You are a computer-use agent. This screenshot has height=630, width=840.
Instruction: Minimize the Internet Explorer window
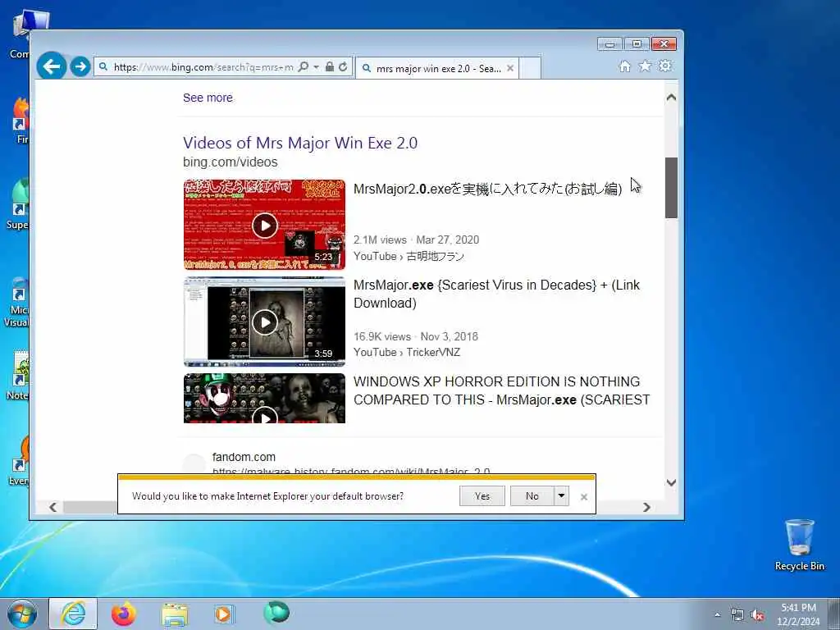pos(609,44)
